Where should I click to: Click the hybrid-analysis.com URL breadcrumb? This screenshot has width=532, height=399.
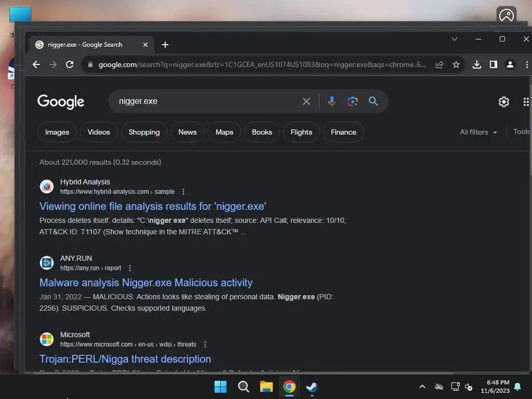pyautogui.click(x=117, y=192)
